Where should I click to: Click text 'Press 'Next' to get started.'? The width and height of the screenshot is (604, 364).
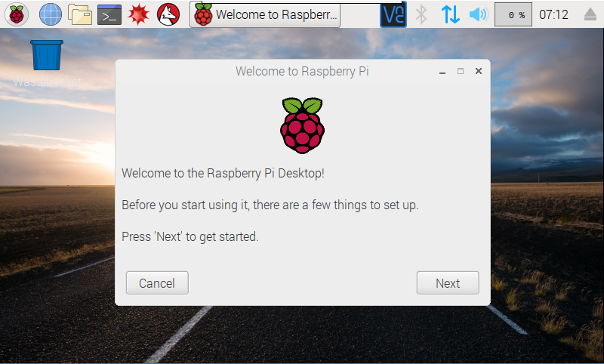tap(190, 236)
